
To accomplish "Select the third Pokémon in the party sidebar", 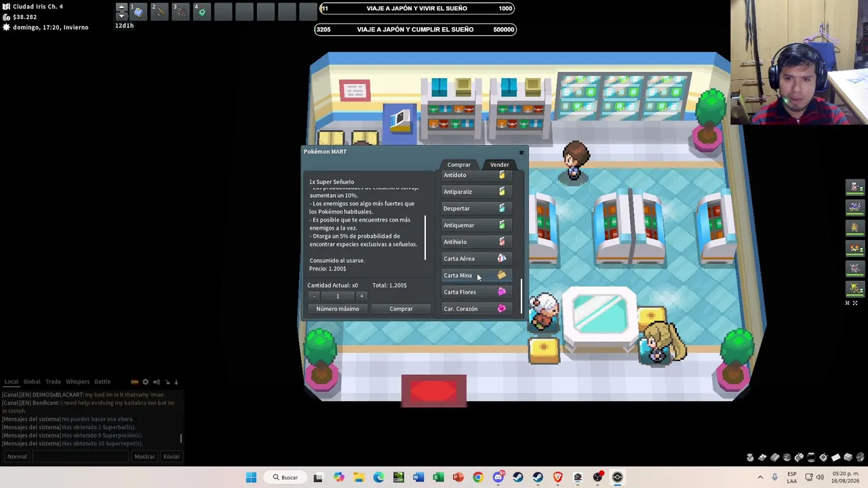I will coord(855,228).
